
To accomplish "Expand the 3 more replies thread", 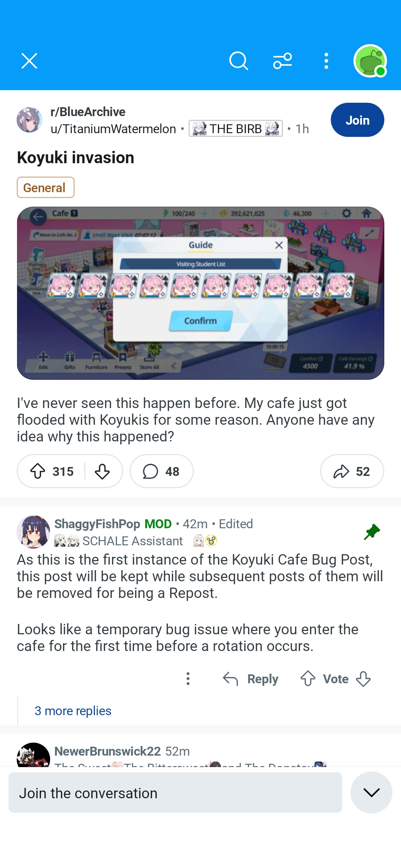I will (x=73, y=711).
